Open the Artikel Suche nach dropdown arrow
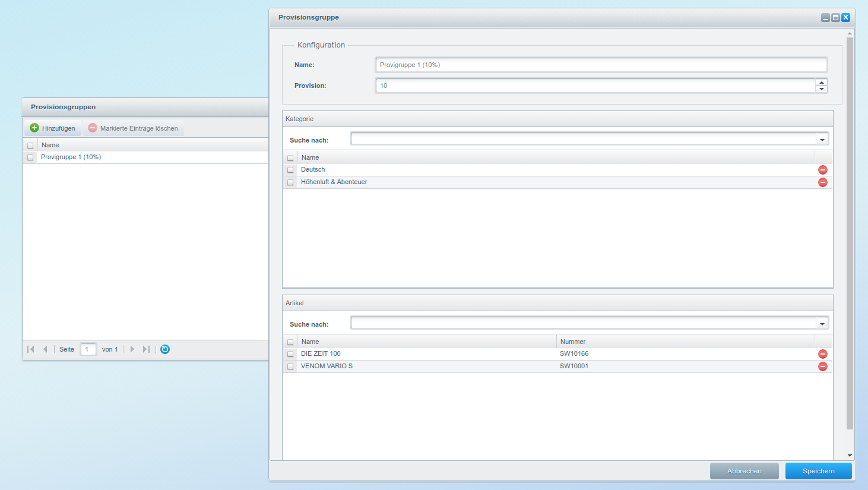 (x=822, y=324)
